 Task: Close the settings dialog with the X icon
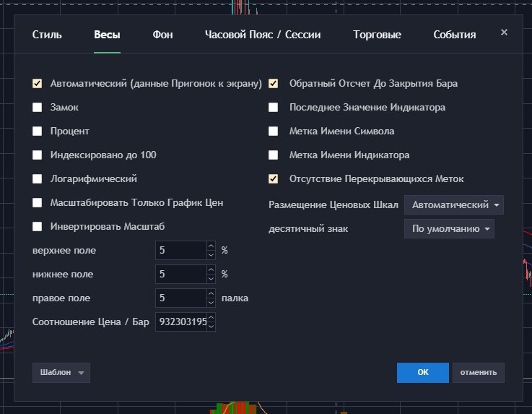coord(504,33)
